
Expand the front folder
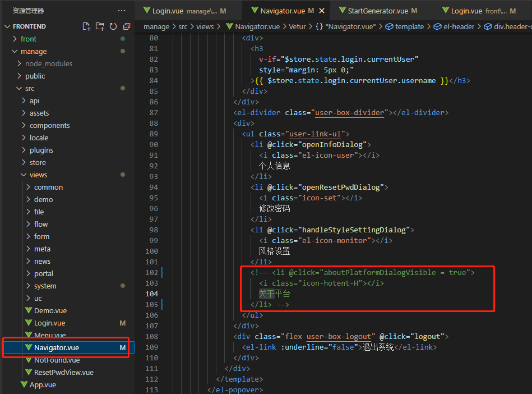28,39
